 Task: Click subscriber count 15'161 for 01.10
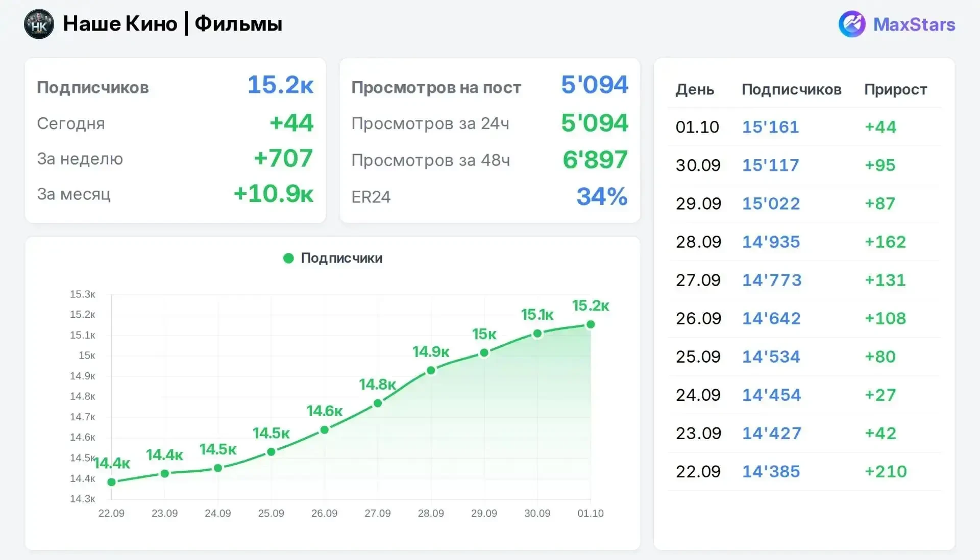pos(770,126)
